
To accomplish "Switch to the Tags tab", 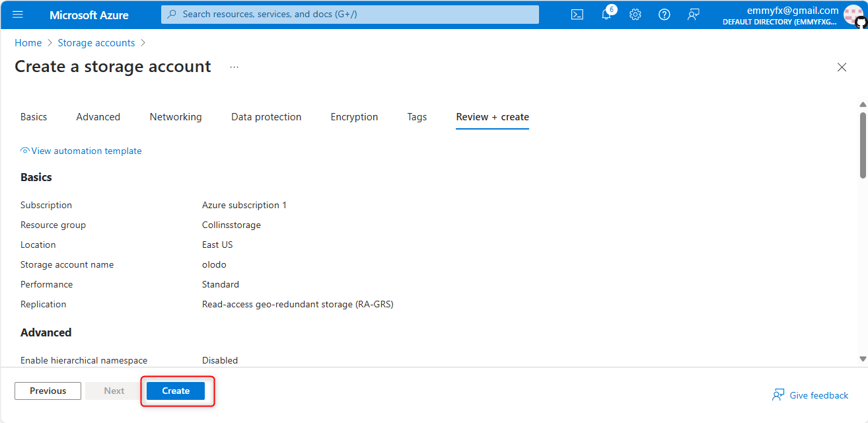I will pos(417,117).
